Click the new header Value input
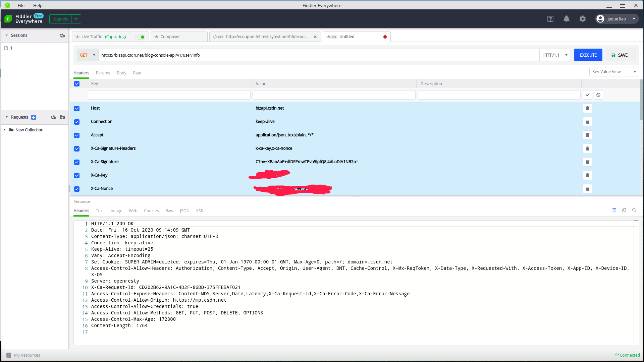644x362 pixels. click(x=334, y=95)
